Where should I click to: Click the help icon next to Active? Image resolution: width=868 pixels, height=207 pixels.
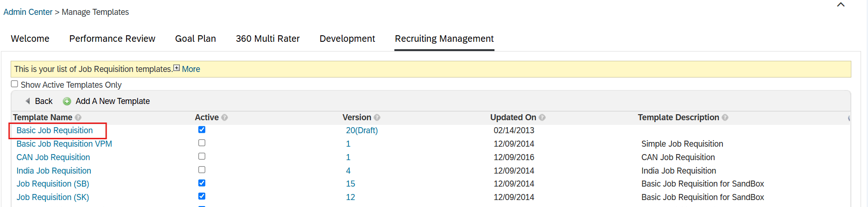tap(224, 118)
